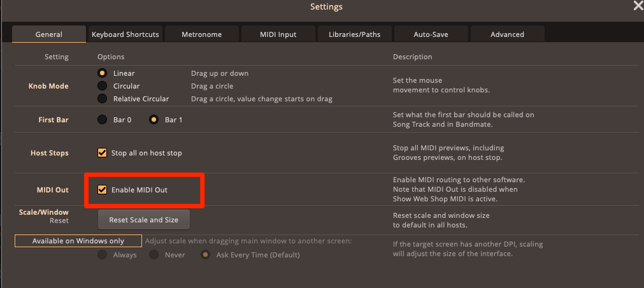
Task: Open the Keyboard Shortcuts tab
Action: click(x=125, y=34)
